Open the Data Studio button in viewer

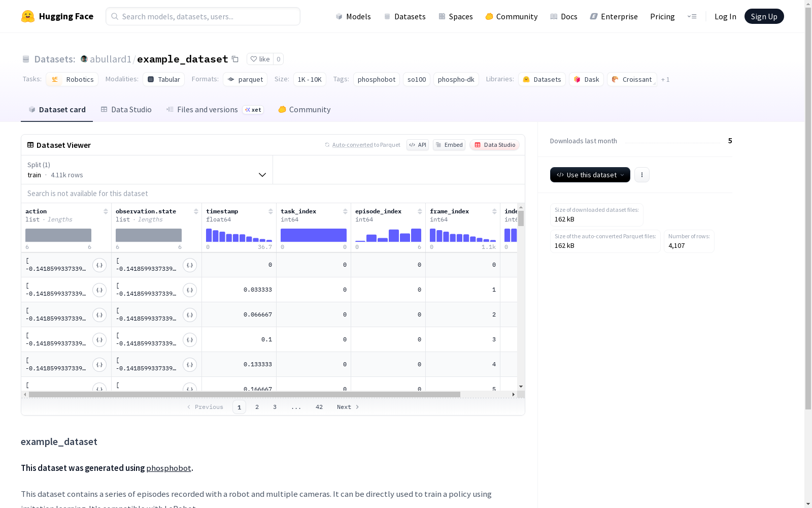click(494, 145)
